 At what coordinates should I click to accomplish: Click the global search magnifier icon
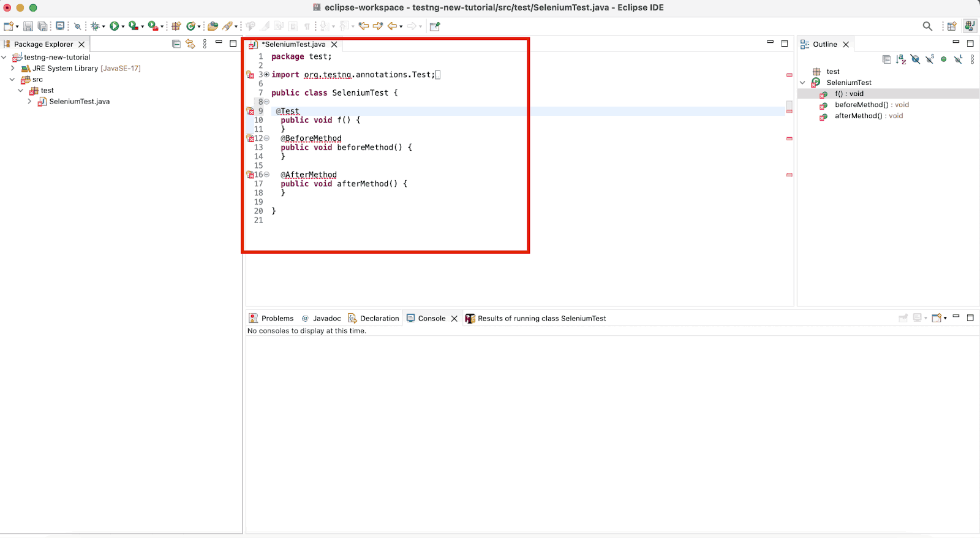927,26
